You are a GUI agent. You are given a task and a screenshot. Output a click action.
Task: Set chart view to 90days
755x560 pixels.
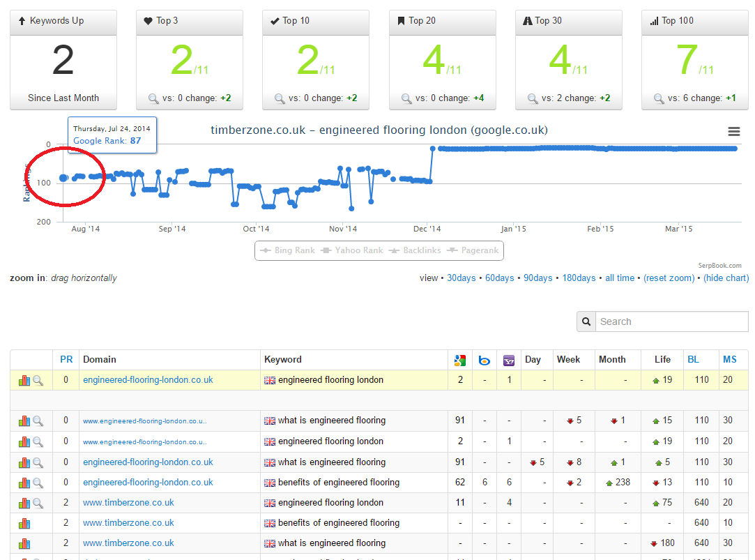click(537, 278)
